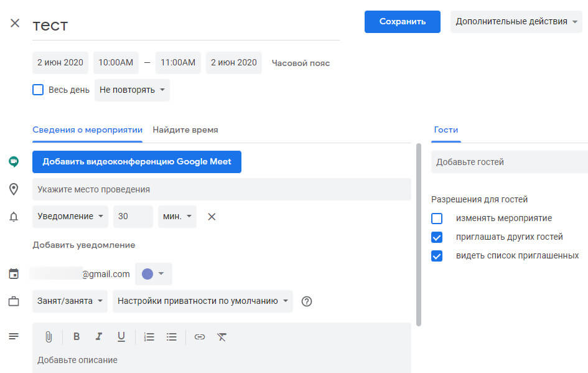588x373 pixels.
Task: Click the Сохранить button
Action: [402, 21]
